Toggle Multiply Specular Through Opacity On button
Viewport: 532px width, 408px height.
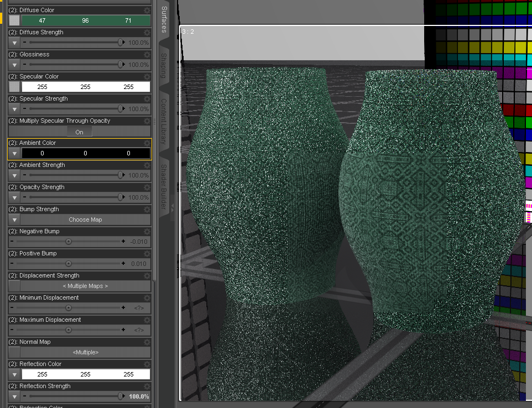pos(80,132)
